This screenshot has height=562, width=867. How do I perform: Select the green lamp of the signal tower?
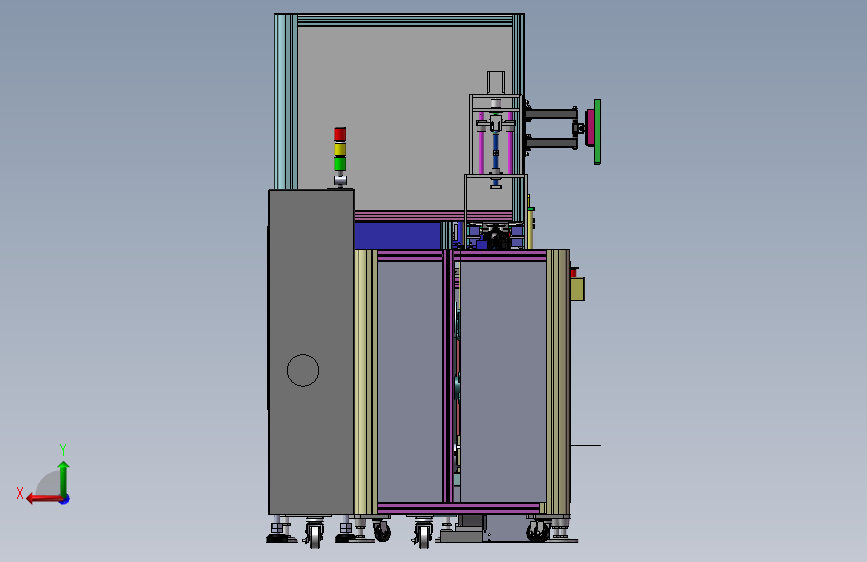tap(340, 164)
